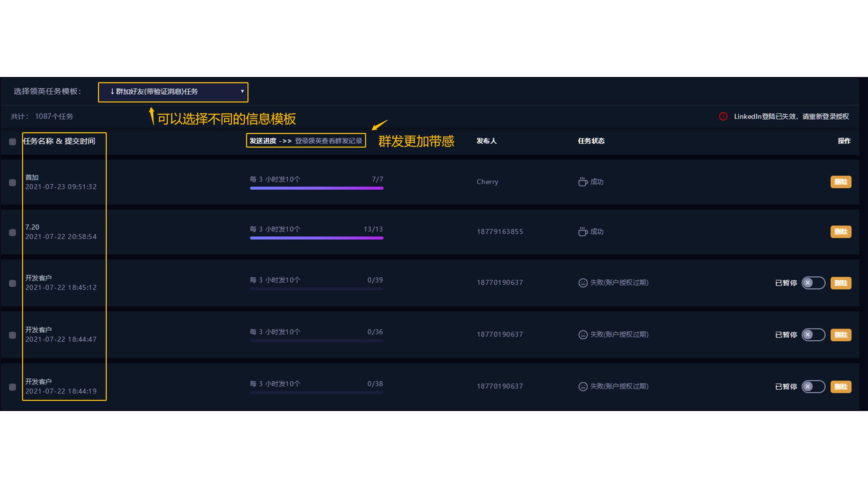
Task: Select checkbox for the 首加 task row
Action: 13,183
